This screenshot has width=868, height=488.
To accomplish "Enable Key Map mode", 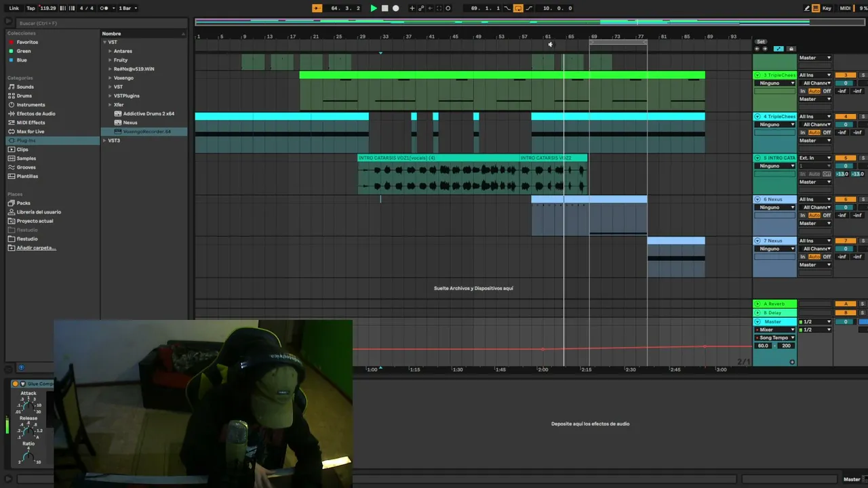I will tap(827, 8).
